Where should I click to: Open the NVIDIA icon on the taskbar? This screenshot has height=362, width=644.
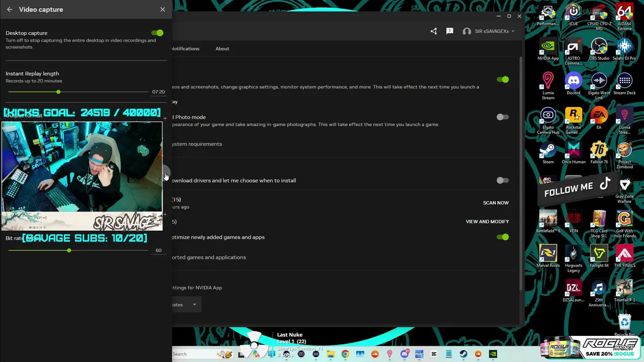tap(493, 354)
